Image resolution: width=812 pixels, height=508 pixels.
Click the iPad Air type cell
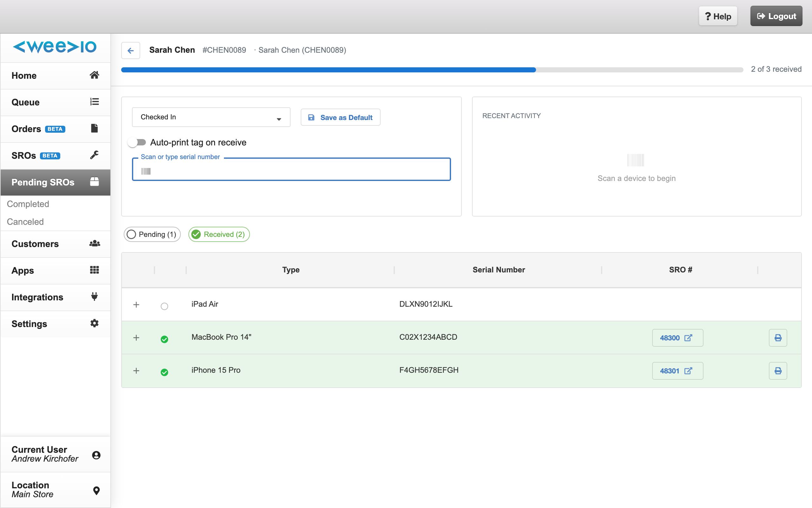pos(205,304)
